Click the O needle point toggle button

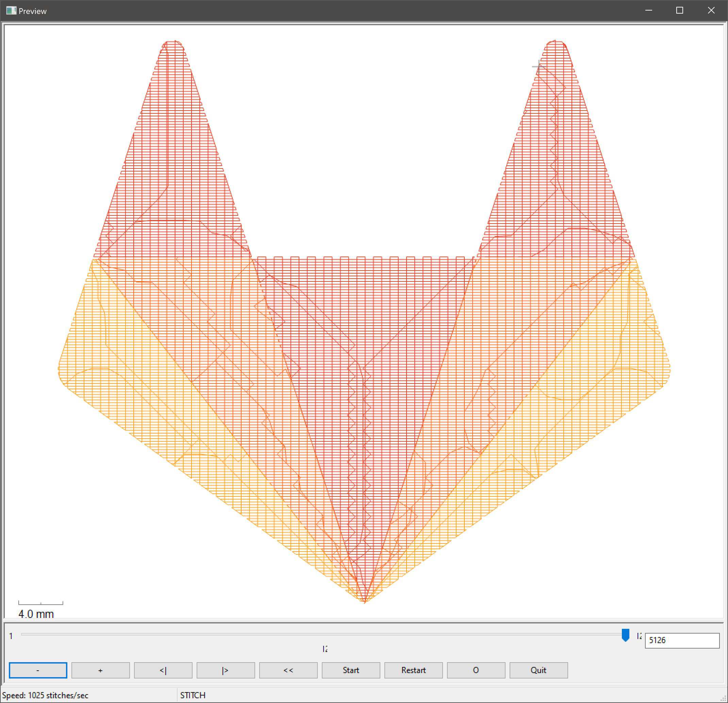[x=476, y=670]
